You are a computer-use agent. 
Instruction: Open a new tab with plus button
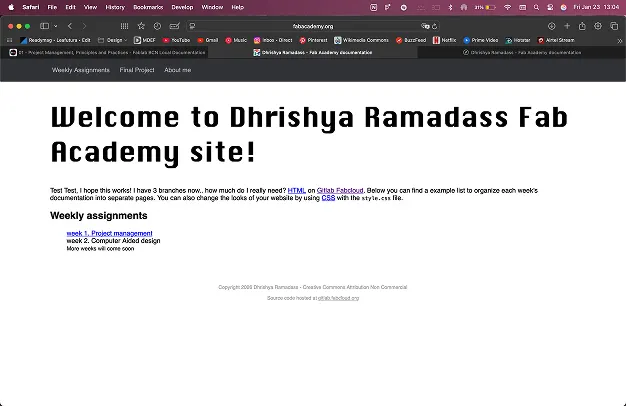click(567, 26)
